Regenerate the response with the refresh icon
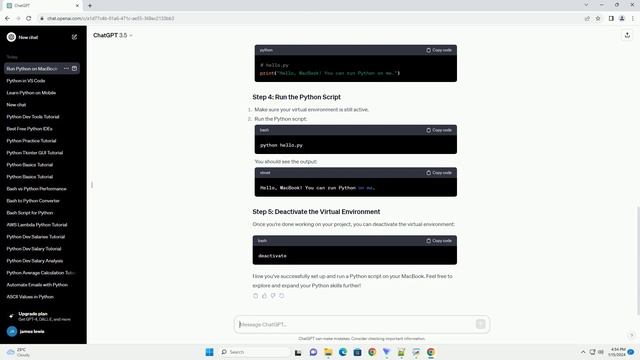 tap(282, 296)
